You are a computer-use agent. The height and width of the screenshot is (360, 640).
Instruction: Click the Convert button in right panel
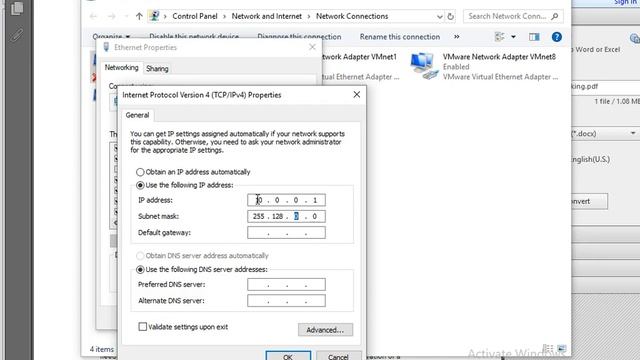click(x=589, y=201)
